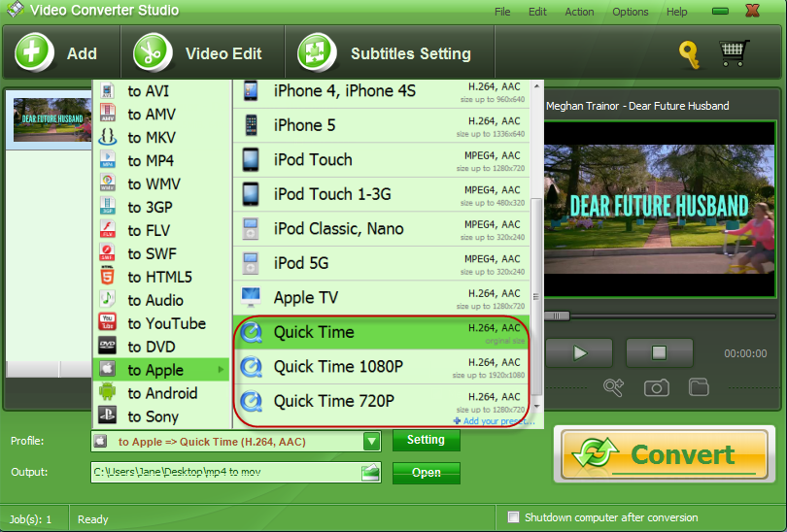The width and height of the screenshot is (787, 532).
Task: Click the Setting button beside Profile
Action: click(426, 440)
